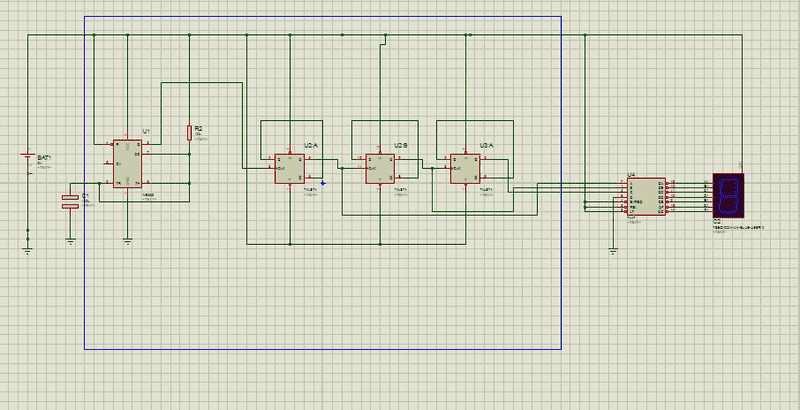Click the blue 7-segment display

pyautogui.click(x=726, y=197)
